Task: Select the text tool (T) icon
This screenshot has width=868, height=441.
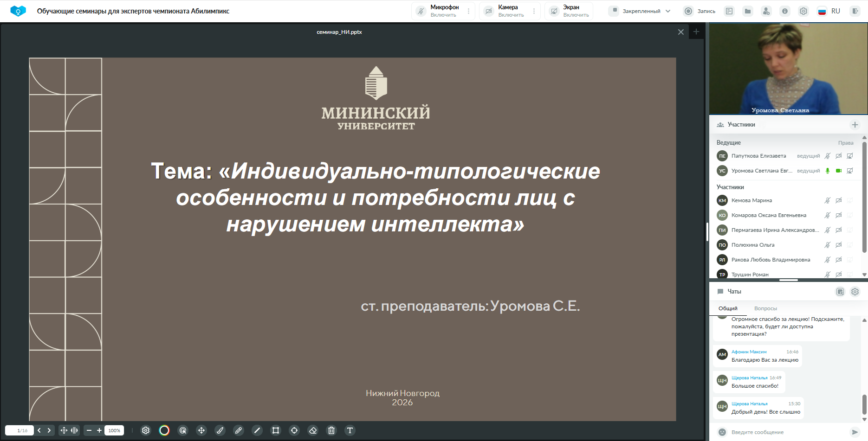Action: pos(350,430)
